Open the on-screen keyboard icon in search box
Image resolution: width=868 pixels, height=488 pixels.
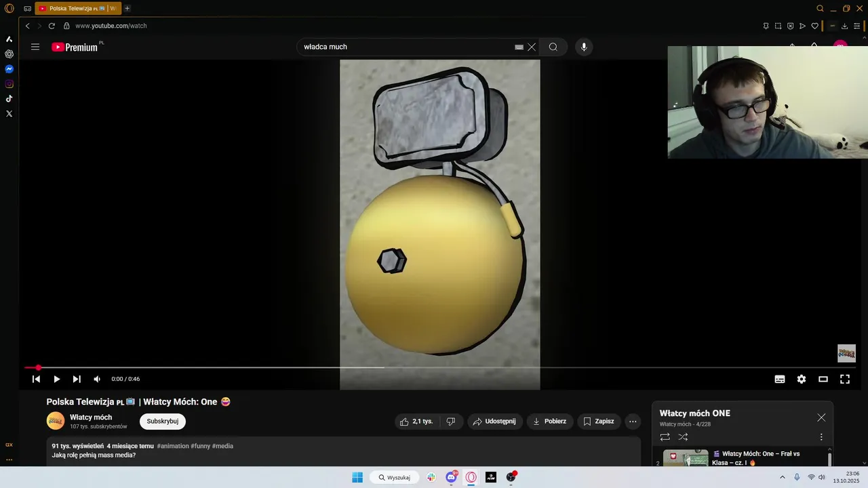pos(519,47)
